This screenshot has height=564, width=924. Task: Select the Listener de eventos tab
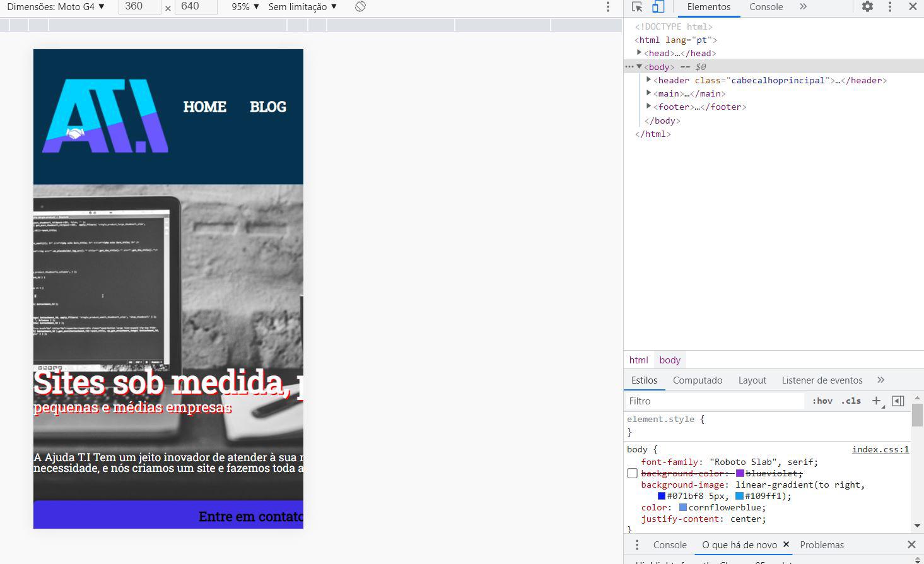(x=822, y=380)
